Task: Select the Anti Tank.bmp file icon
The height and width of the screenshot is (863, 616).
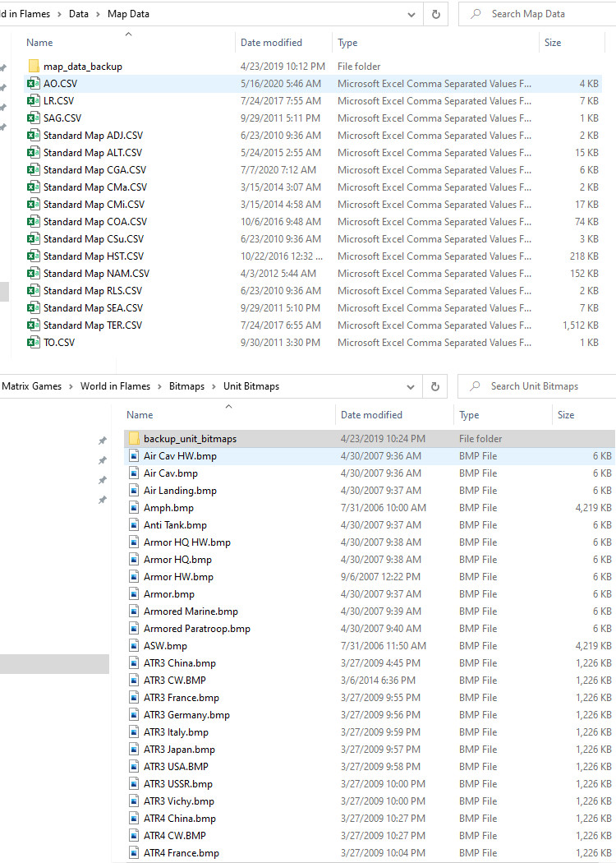Action: (134, 525)
